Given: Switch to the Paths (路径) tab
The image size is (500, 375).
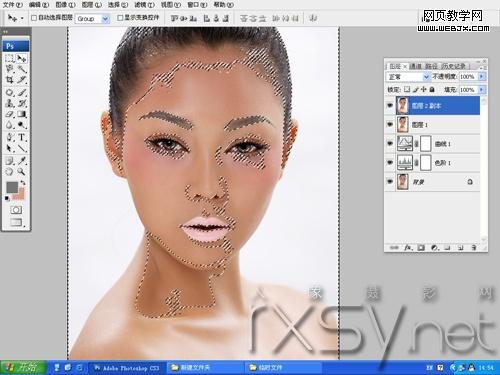Looking at the screenshot, I should tap(431, 67).
